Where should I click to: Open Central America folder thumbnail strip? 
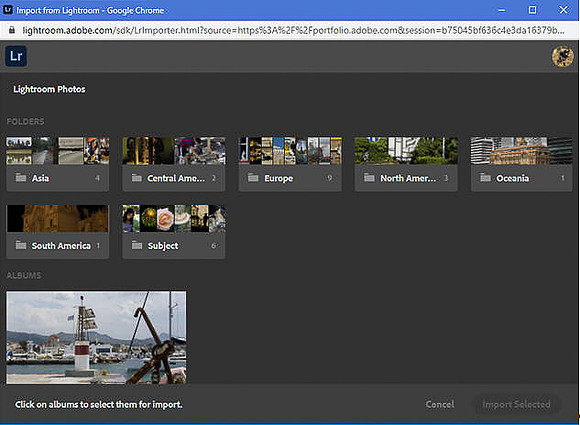174,151
